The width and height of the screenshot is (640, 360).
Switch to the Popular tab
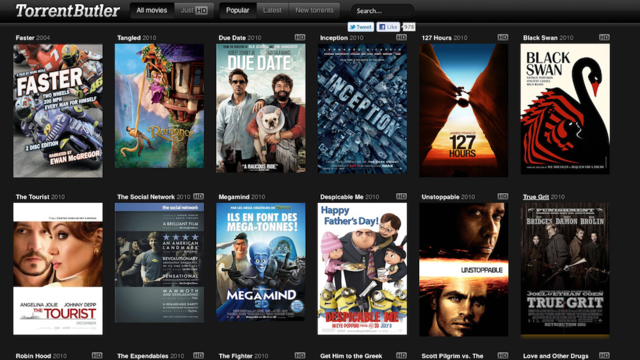[238, 11]
